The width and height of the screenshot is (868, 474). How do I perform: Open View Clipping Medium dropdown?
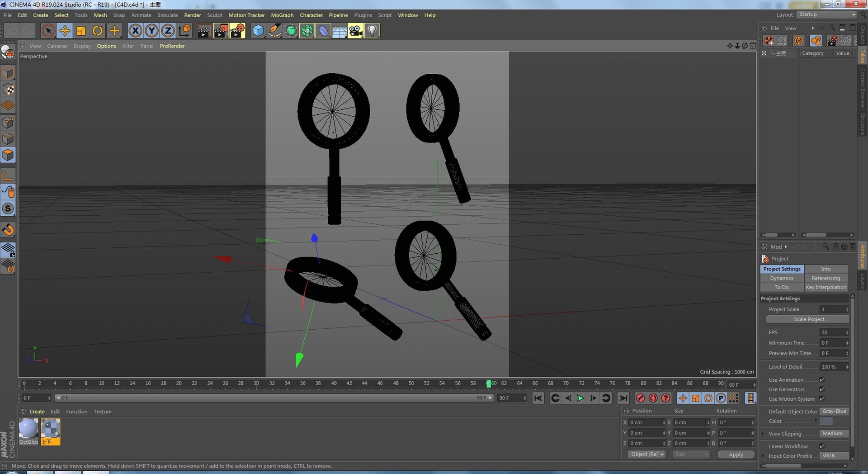coord(834,434)
